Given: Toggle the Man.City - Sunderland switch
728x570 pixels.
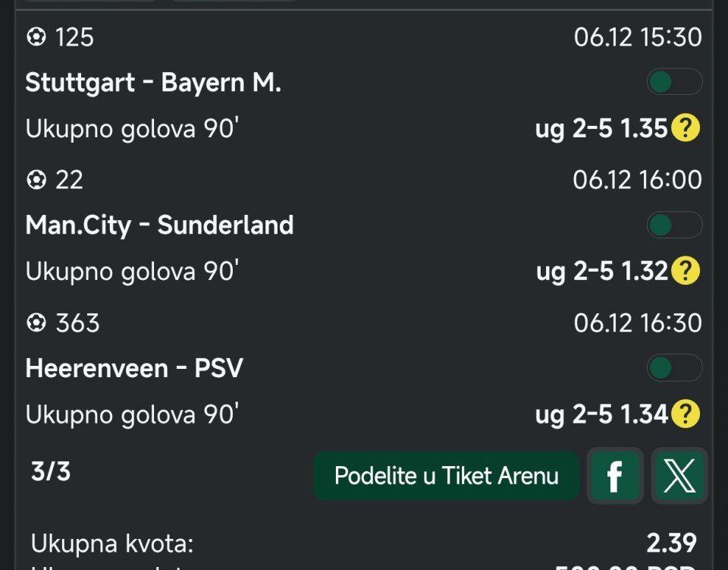Looking at the screenshot, I should (x=674, y=225).
